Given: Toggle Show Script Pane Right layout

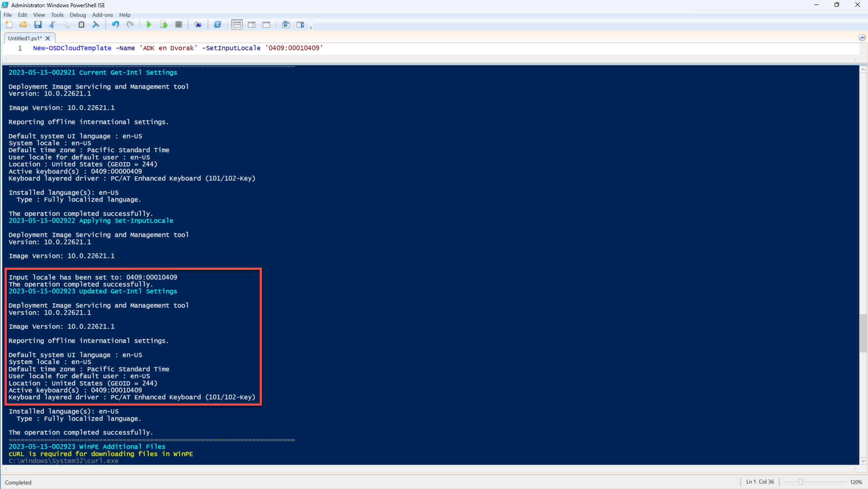Looking at the screenshot, I should click(252, 25).
